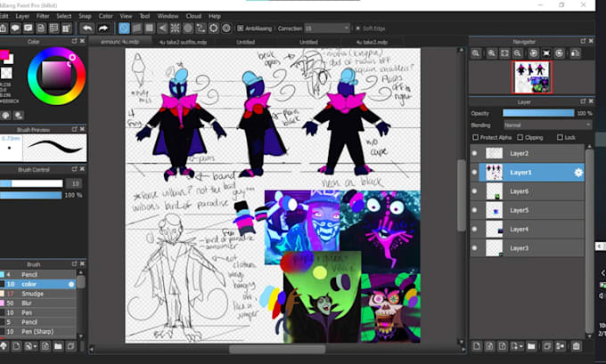
Task: Open new layer type dropdown in Layer panel
Action: pos(521,346)
